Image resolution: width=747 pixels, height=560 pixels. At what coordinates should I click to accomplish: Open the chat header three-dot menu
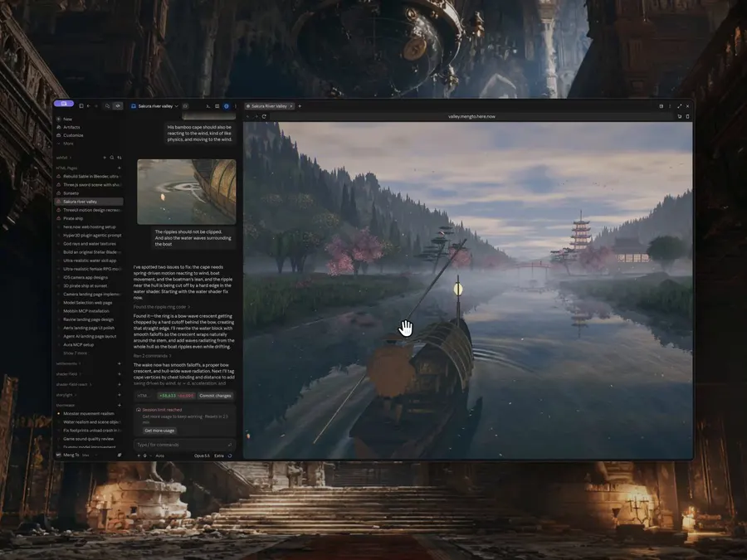236,106
